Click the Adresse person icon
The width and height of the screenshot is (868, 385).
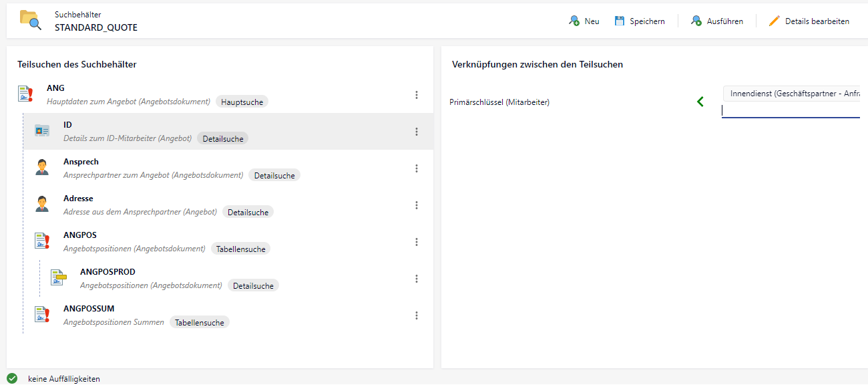pyautogui.click(x=42, y=205)
